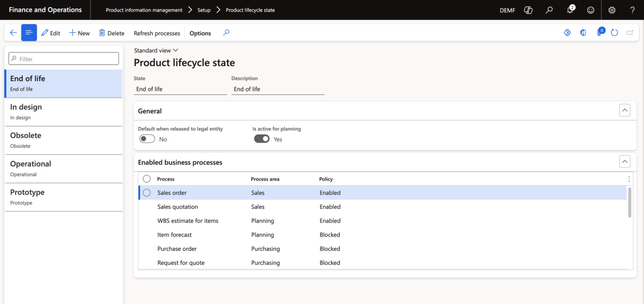The width and height of the screenshot is (644, 304).
Task: Click the Setup breadcrumb
Action: click(x=204, y=10)
